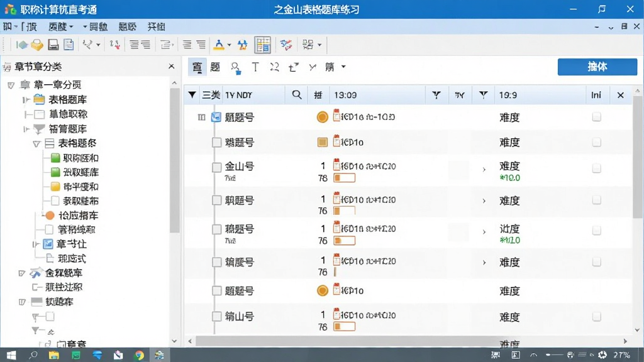Click the blue button at top right
This screenshot has width=644, height=362.
pos(597,67)
